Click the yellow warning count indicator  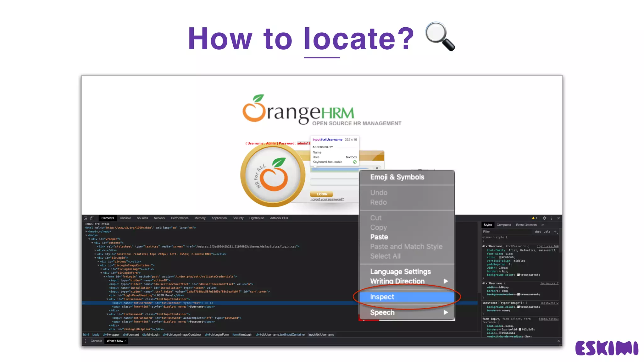pos(535,218)
